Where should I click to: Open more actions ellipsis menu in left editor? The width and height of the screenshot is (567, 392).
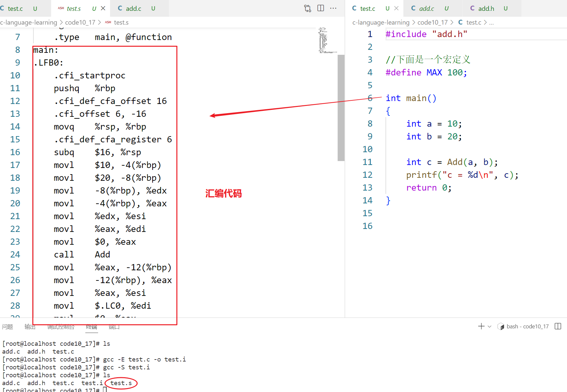tap(333, 8)
